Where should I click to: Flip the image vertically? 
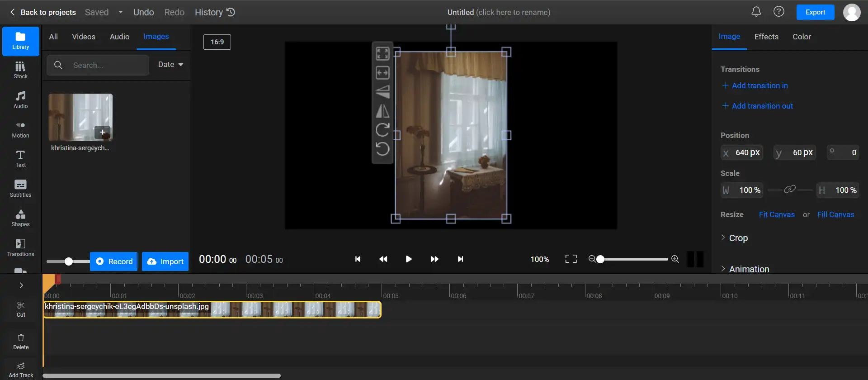click(x=382, y=92)
